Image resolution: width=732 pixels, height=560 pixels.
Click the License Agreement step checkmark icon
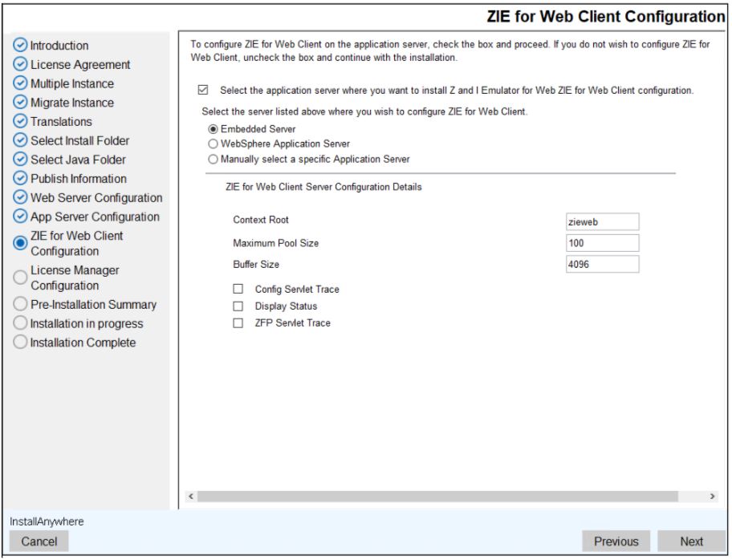[20, 64]
